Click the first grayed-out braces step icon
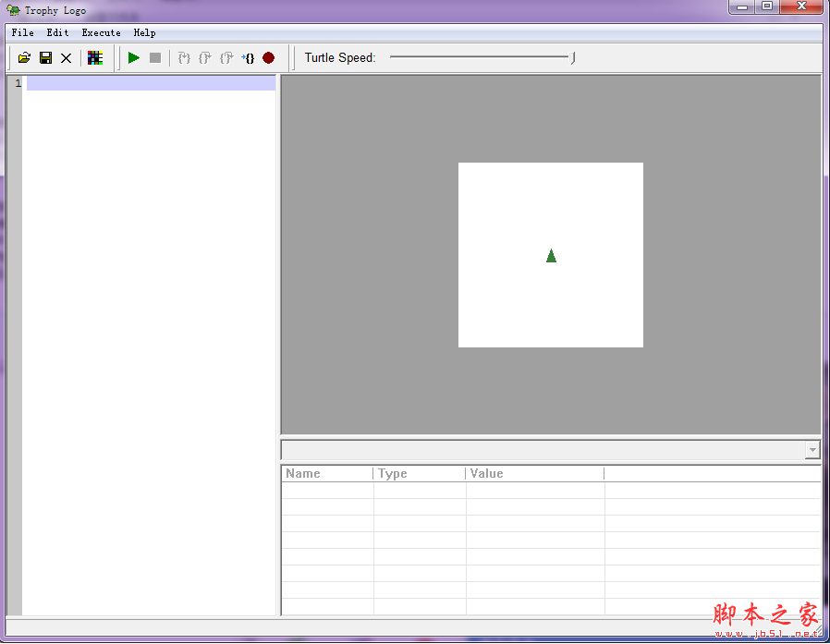Image resolution: width=830 pixels, height=644 pixels. click(x=184, y=58)
